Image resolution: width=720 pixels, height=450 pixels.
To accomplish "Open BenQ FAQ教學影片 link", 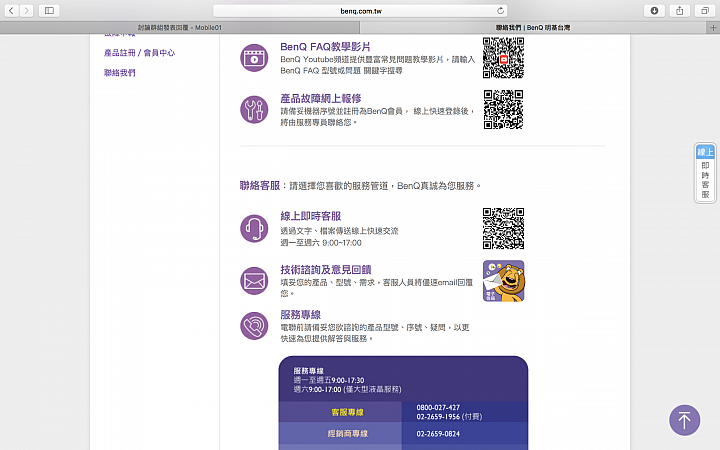I will coord(325,47).
